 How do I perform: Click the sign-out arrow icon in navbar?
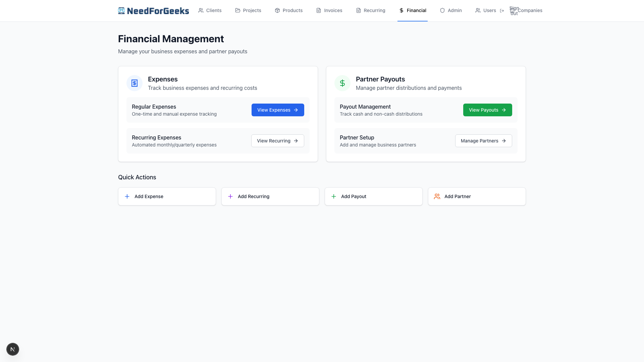pyautogui.click(x=502, y=10)
